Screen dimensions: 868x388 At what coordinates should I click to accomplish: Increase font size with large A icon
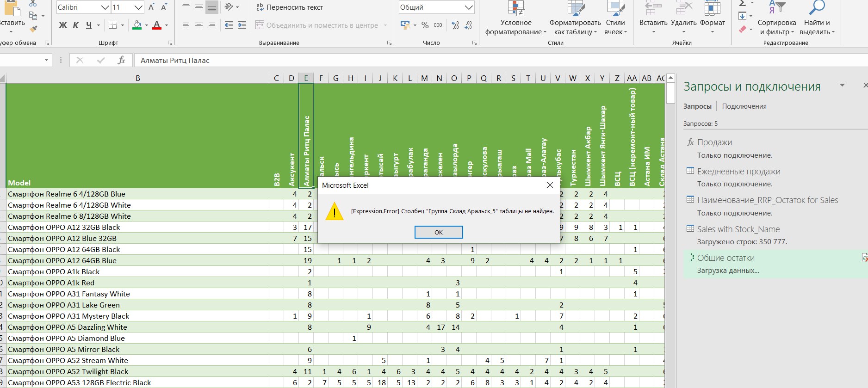click(152, 7)
